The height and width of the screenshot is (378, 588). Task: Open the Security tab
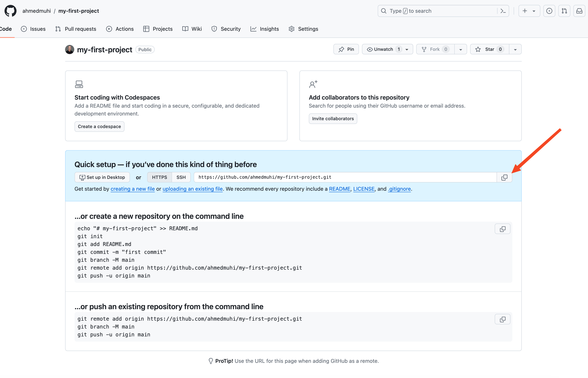coord(226,29)
